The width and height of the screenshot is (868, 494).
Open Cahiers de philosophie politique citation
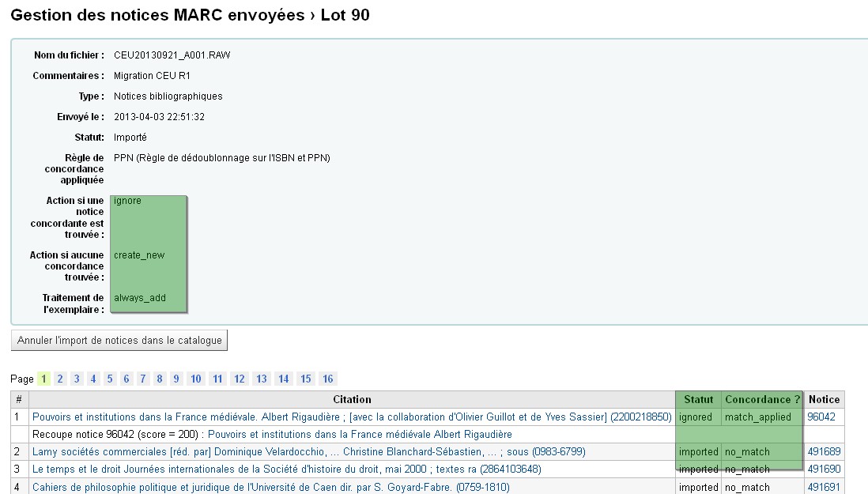270,488
